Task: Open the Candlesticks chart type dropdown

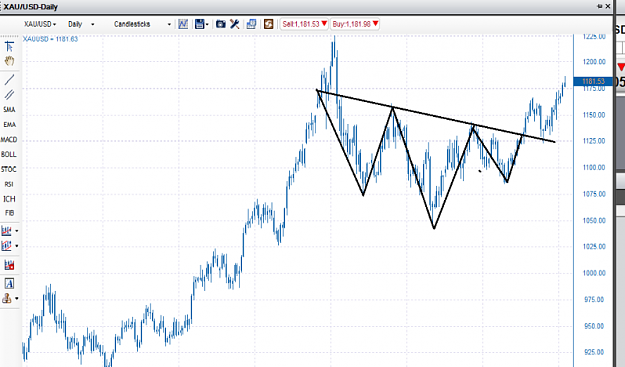Action: (142, 24)
